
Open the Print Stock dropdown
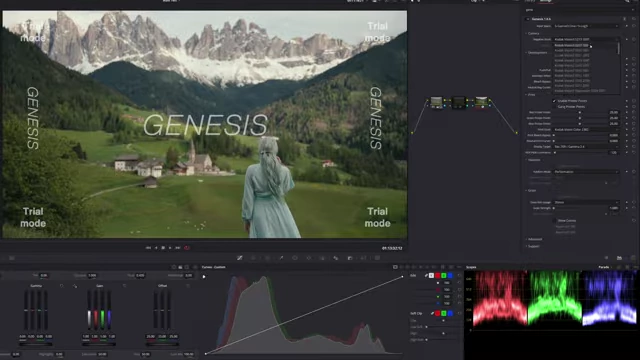tap(586, 129)
